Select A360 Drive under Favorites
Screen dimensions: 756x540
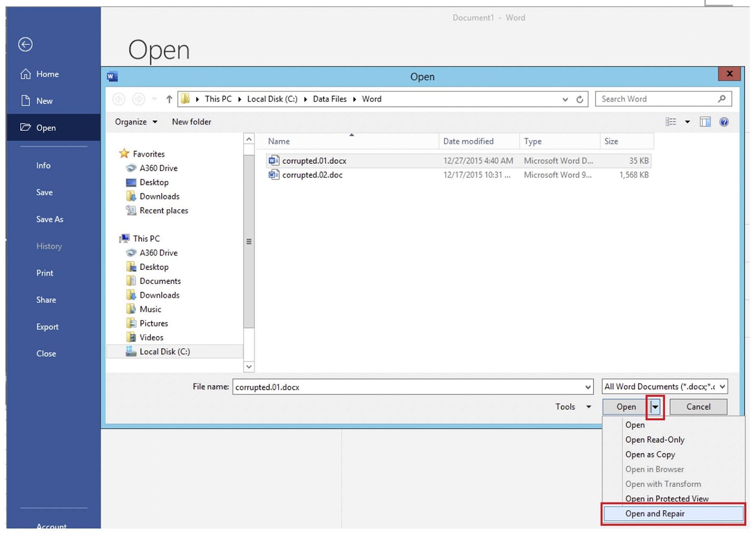(158, 168)
